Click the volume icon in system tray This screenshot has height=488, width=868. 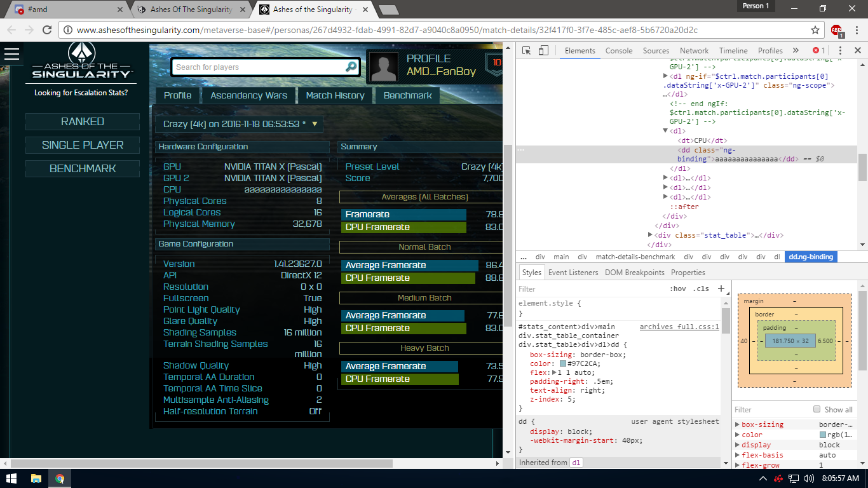click(809, 478)
